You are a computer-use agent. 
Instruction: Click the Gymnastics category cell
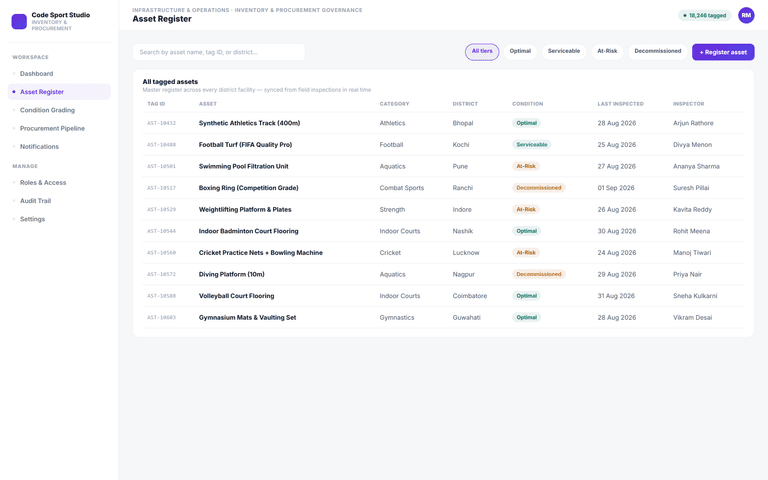click(397, 317)
